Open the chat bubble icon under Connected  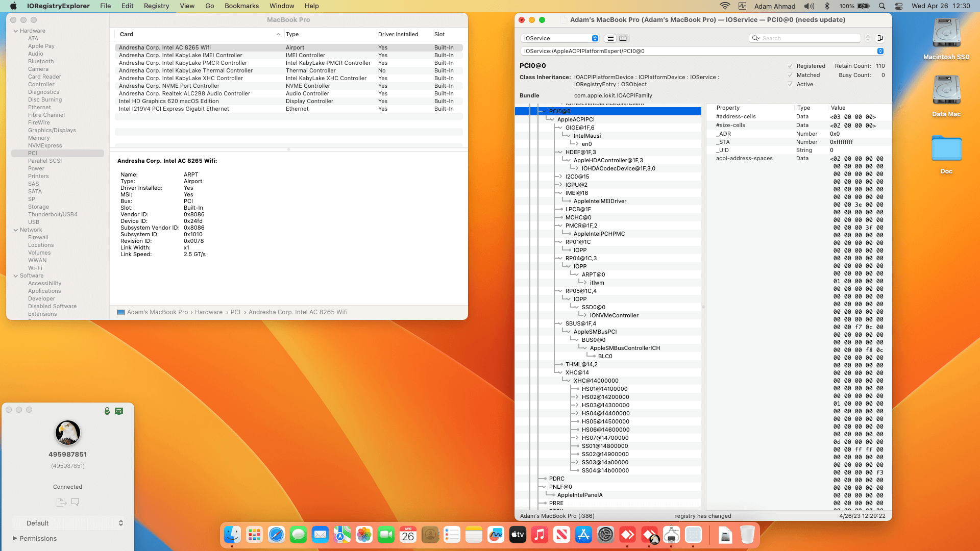(x=75, y=502)
